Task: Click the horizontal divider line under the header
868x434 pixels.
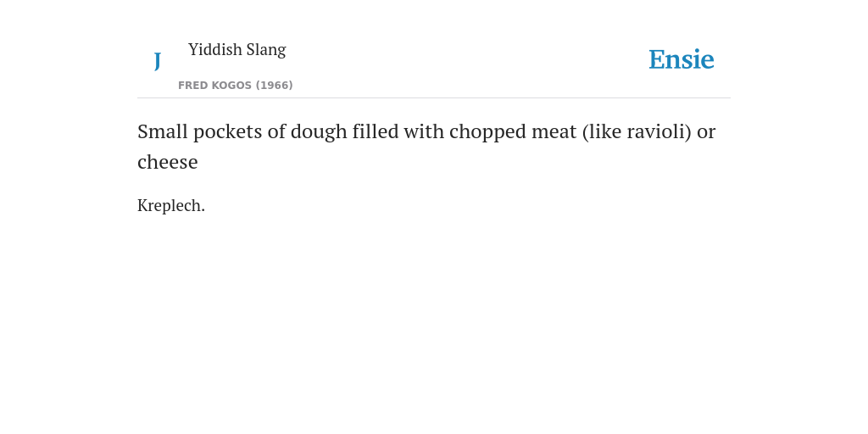Action: click(x=434, y=98)
